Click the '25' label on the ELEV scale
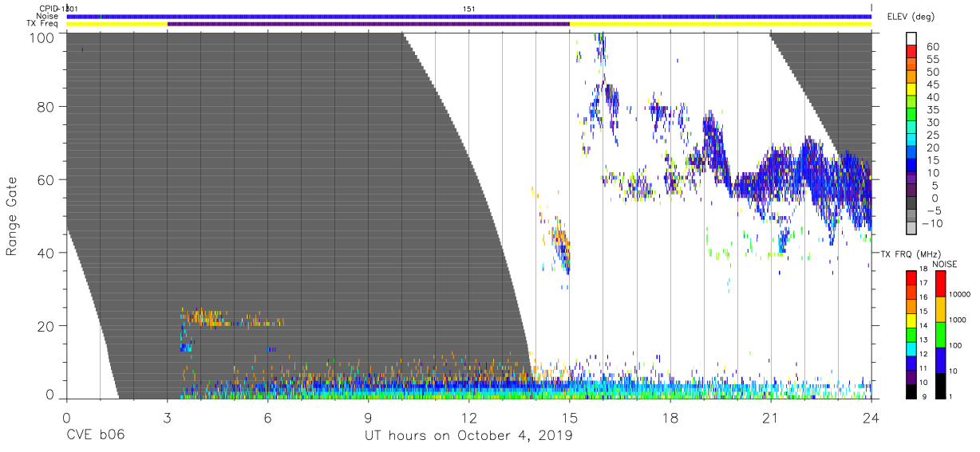Viewport: 980px width, 452px height. (934, 136)
